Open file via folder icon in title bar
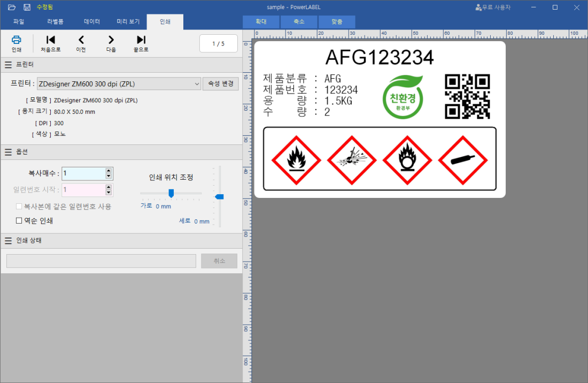Viewport: 588px width, 383px height. pos(12,7)
